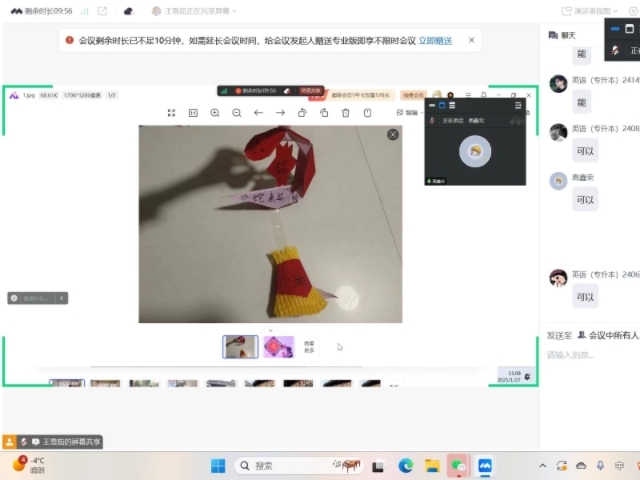
Task: Click the speaker avatar in floating video window
Action: click(x=475, y=151)
